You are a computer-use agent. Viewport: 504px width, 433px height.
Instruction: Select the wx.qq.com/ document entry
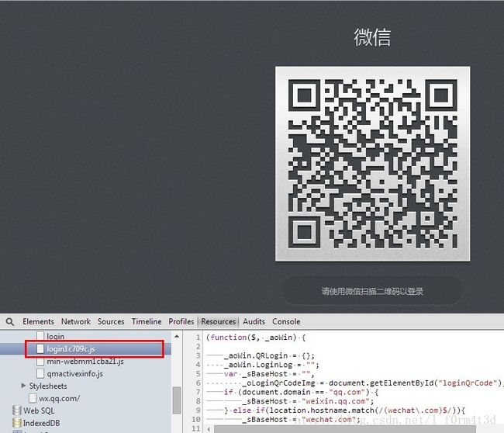click(x=60, y=398)
